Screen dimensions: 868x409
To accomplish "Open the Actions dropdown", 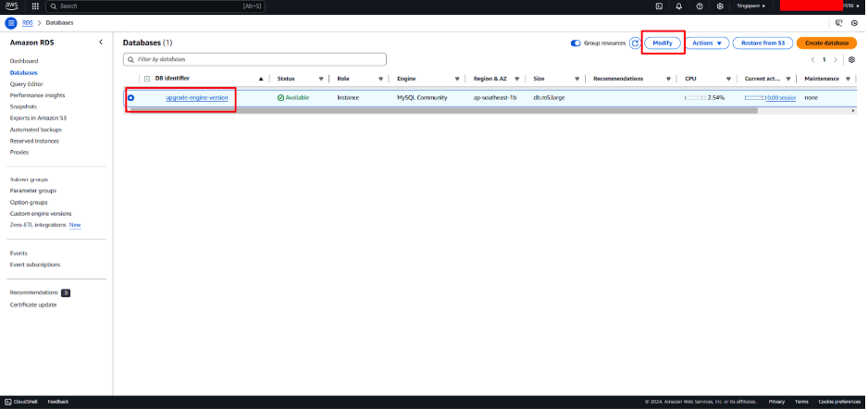I will [x=708, y=43].
